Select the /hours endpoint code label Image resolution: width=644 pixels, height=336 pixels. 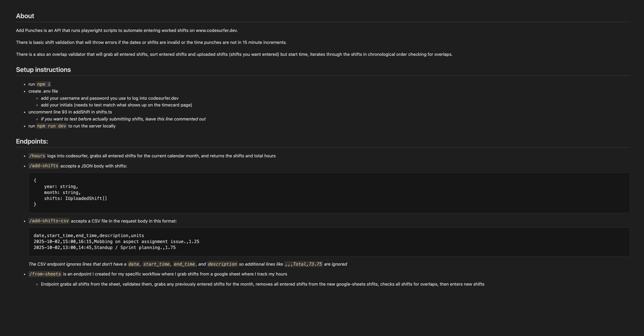click(x=37, y=156)
